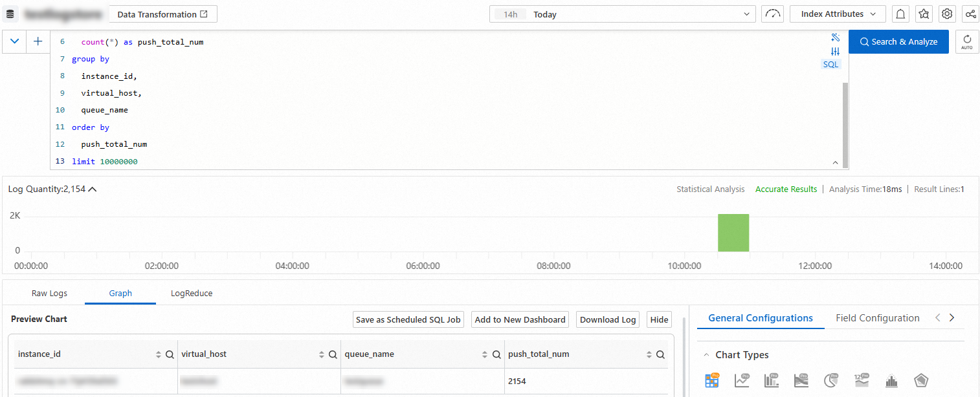Collapse the Chart Types section

point(706,355)
